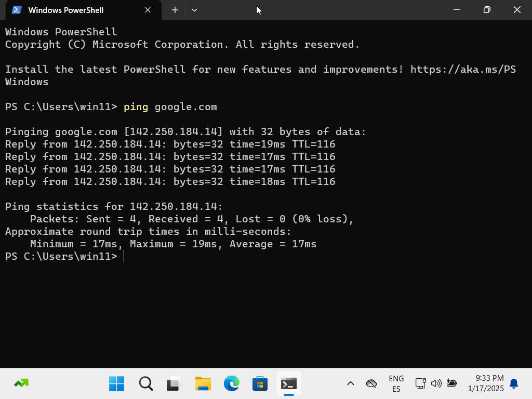Click the 'Minimum = 17ms' line
The height and width of the screenshot is (399, 532).
coord(173,244)
